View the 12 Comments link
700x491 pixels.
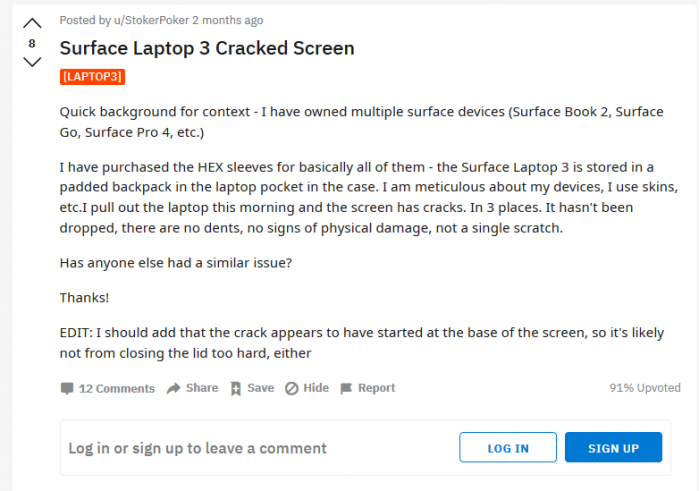click(117, 388)
